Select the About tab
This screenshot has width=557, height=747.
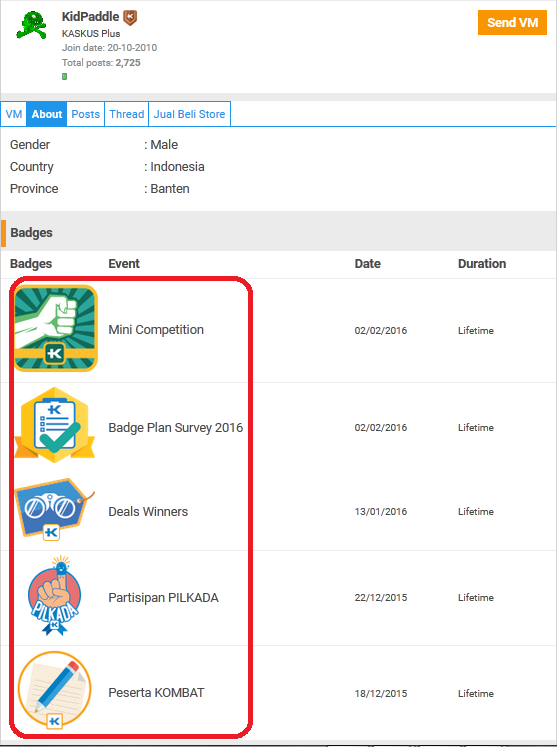point(47,114)
